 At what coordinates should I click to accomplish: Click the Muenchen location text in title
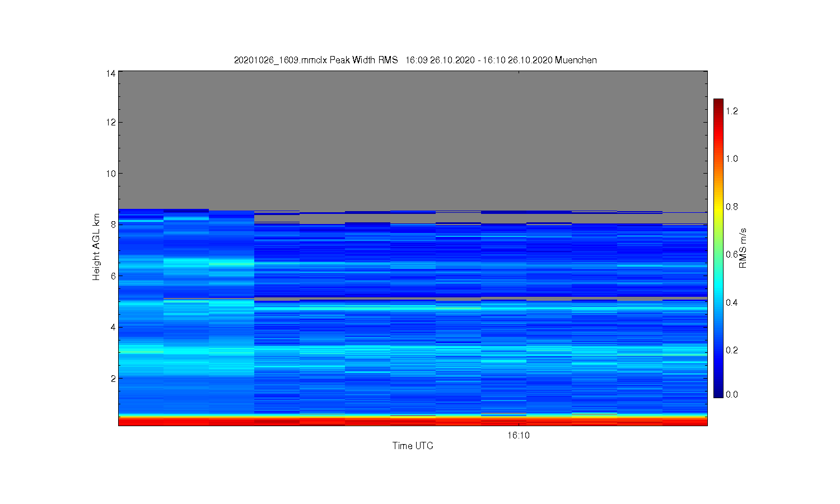(576, 60)
